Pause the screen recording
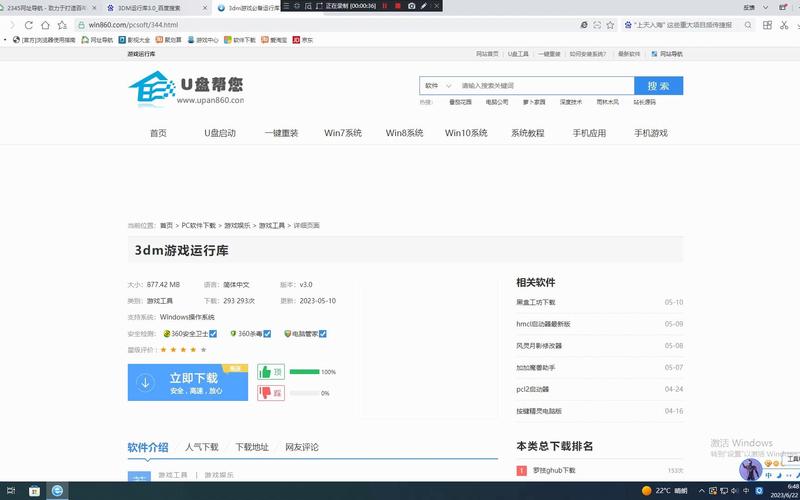This screenshot has width=800, height=500. coord(385,6)
